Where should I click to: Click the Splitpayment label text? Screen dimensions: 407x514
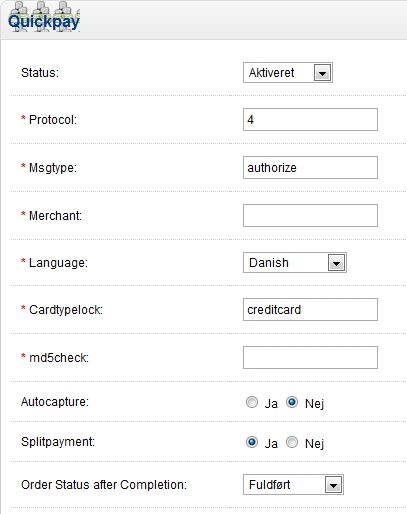click(x=58, y=442)
